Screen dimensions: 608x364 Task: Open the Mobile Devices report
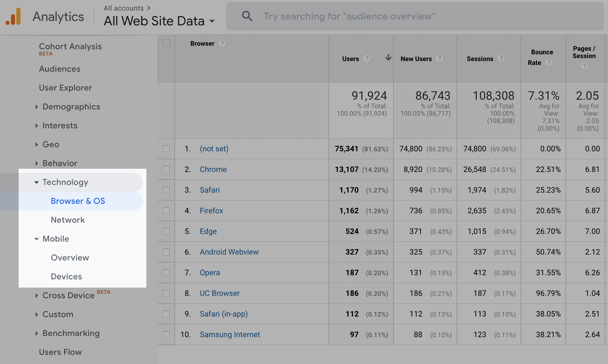click(66, 277)
